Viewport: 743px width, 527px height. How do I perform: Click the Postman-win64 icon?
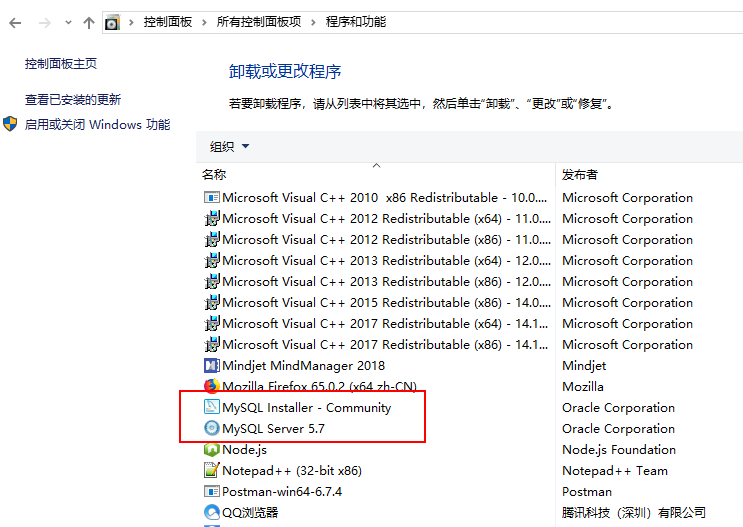(x=211, y=491)
